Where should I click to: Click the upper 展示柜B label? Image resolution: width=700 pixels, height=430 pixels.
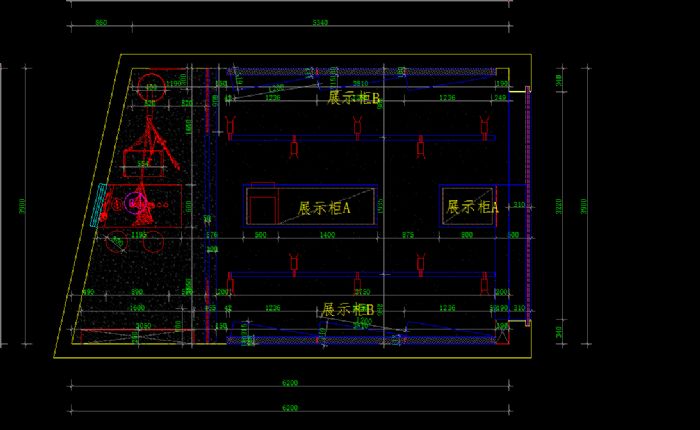click(x=354, y=98)
